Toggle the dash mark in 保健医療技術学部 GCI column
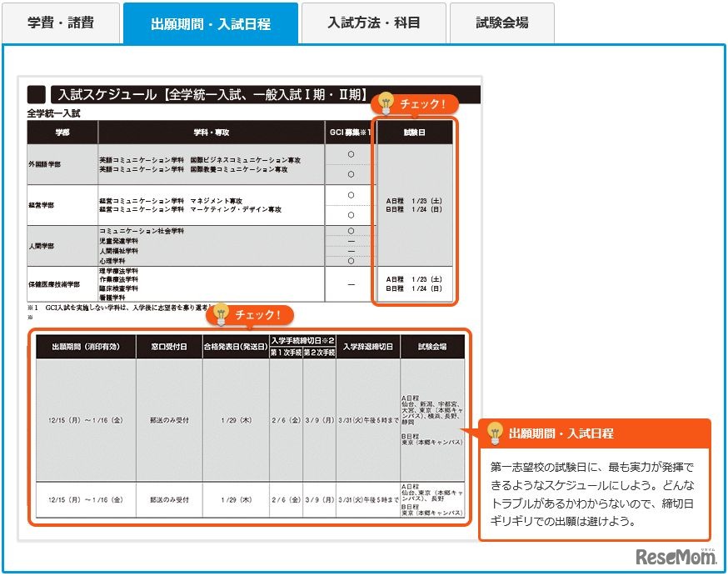This screenshot has height=576, width=728. click(352, 283)
